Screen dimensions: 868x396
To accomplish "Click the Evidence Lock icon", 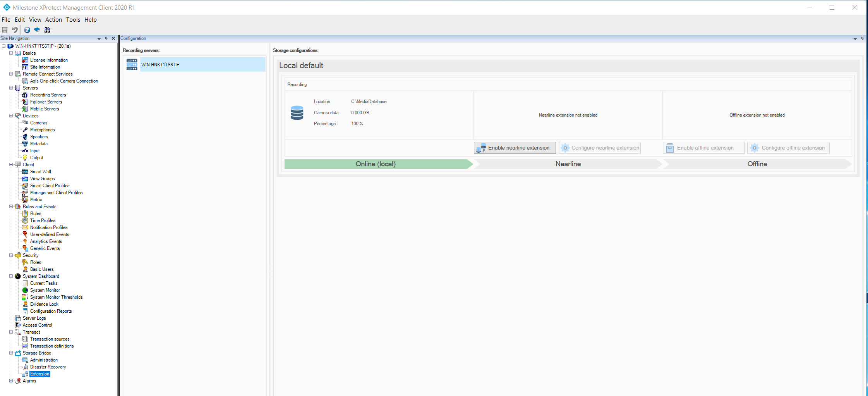I will tap(25, 304).
